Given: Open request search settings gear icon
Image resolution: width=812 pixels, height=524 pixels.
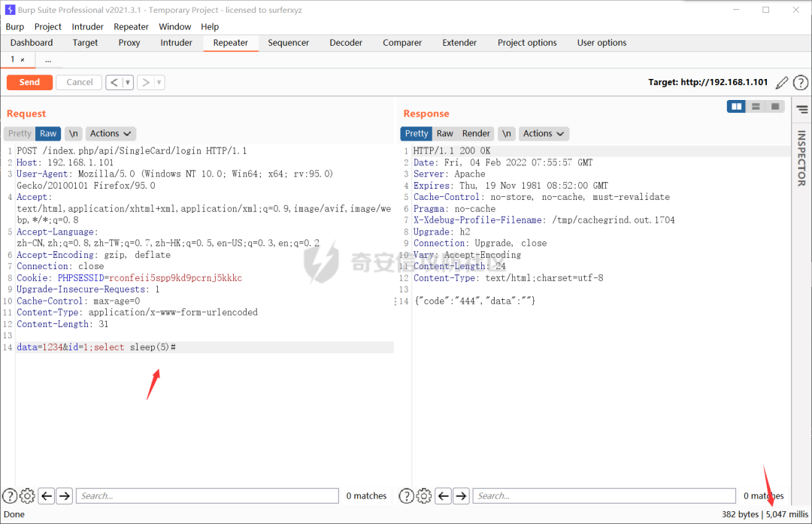Looking at the screenshot, I should pos(27,496).
